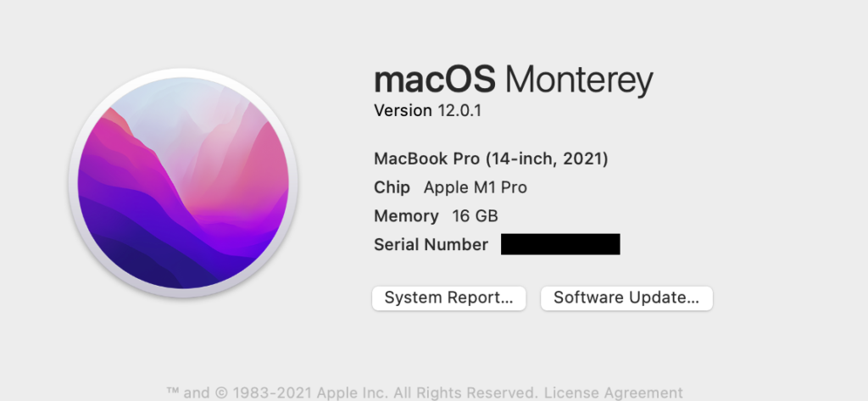The image size is (868, 401).
Task: Select the Memory label
Action: [x=406, y=216]
